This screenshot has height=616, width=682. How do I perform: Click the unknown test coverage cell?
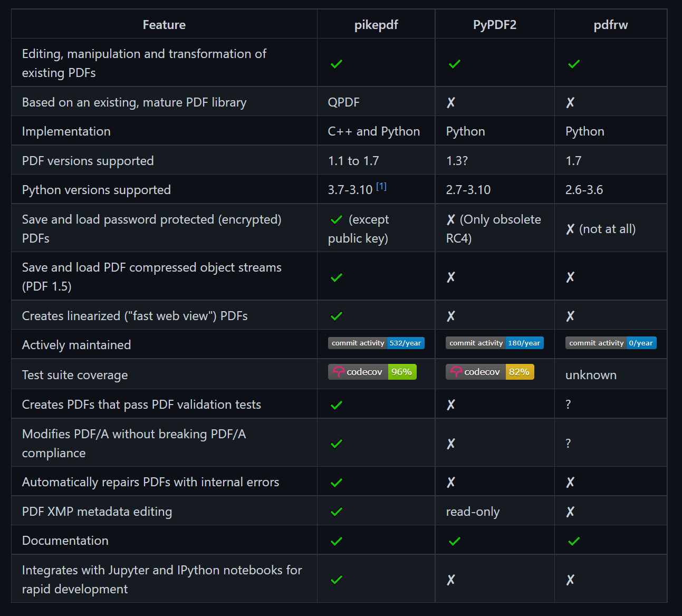click(x=591, y=375)
